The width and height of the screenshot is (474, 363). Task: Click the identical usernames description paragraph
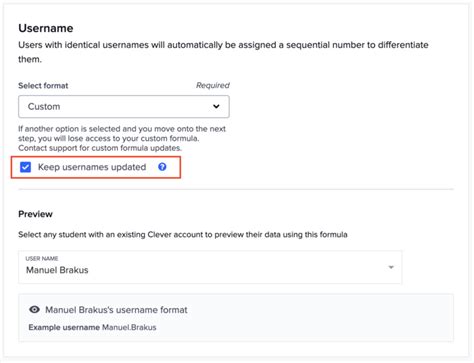[223, 52]
